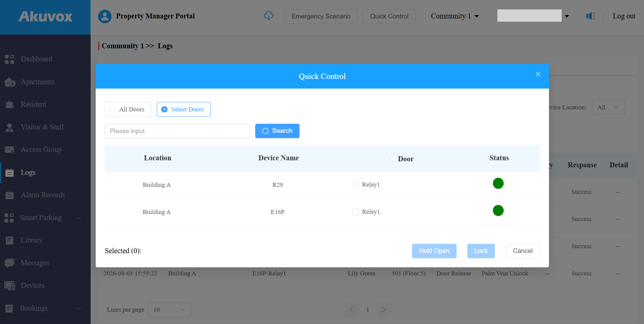Open the Device Location All dropdown
This screenshot has height=324, width=644.
(x=608, y=107)
